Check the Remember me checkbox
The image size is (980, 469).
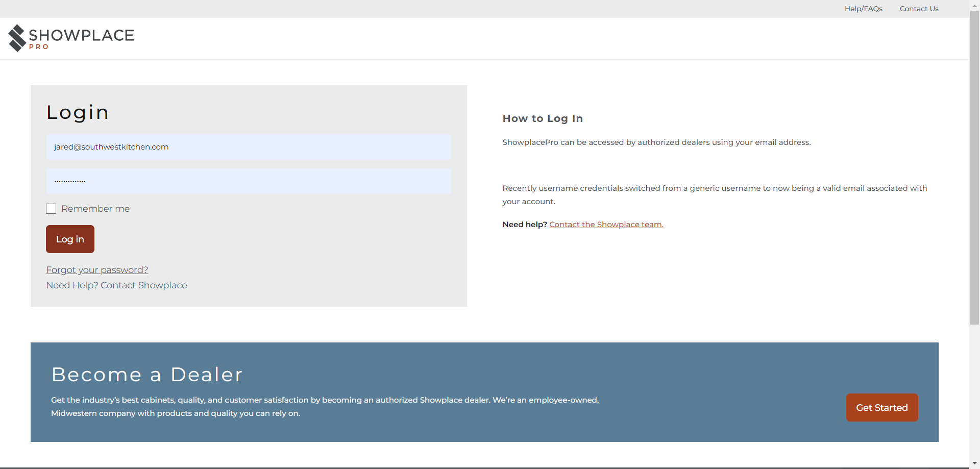pos(51,209)
